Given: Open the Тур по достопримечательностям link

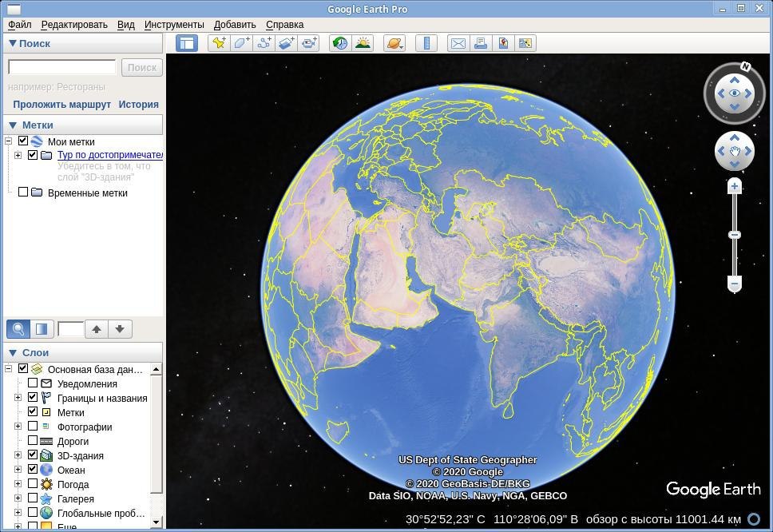Looking at the screenshot, I should (110, 155).
